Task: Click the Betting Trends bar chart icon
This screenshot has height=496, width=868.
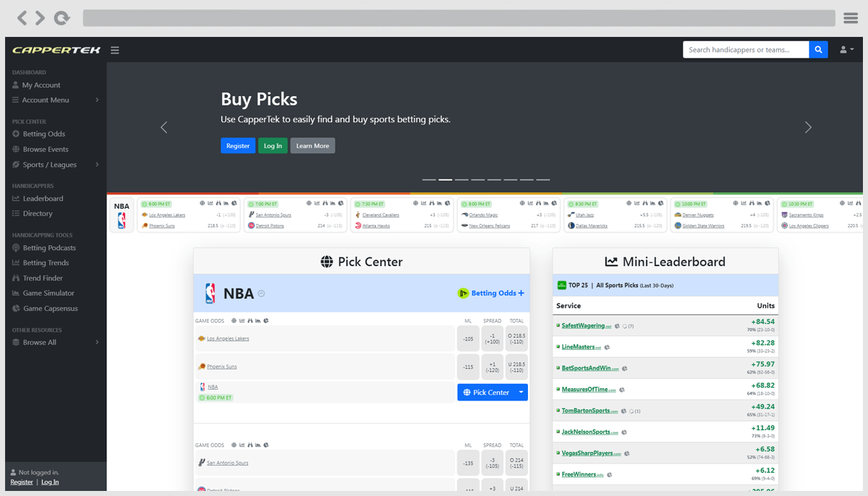Action: coord(16,262)
